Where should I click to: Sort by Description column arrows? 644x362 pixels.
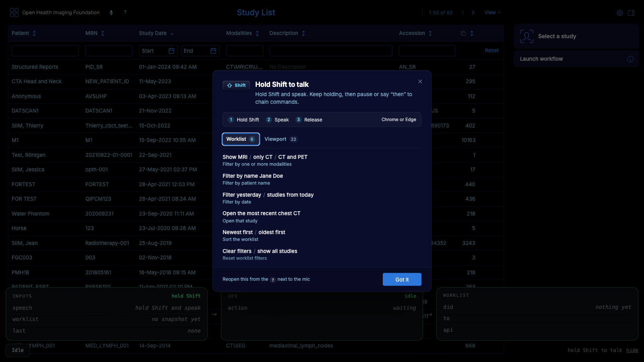tap(303, 33)
